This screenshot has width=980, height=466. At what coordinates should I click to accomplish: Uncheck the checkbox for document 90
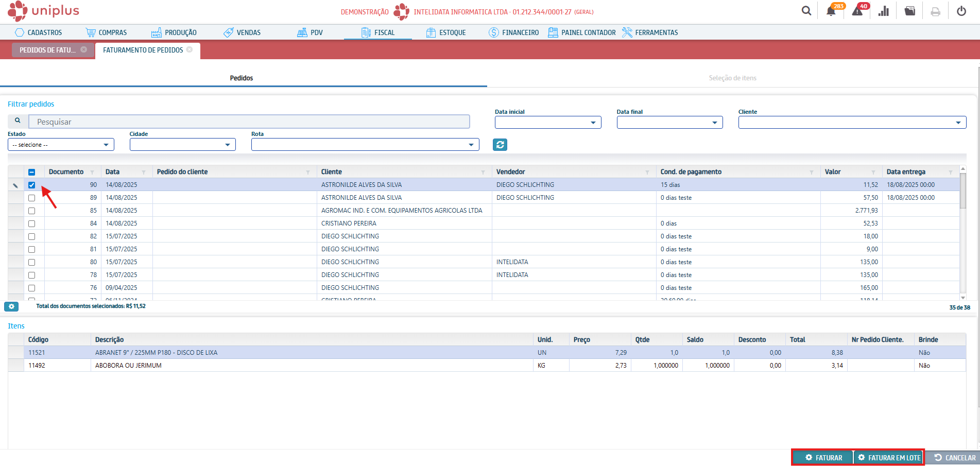coord(32,185)
